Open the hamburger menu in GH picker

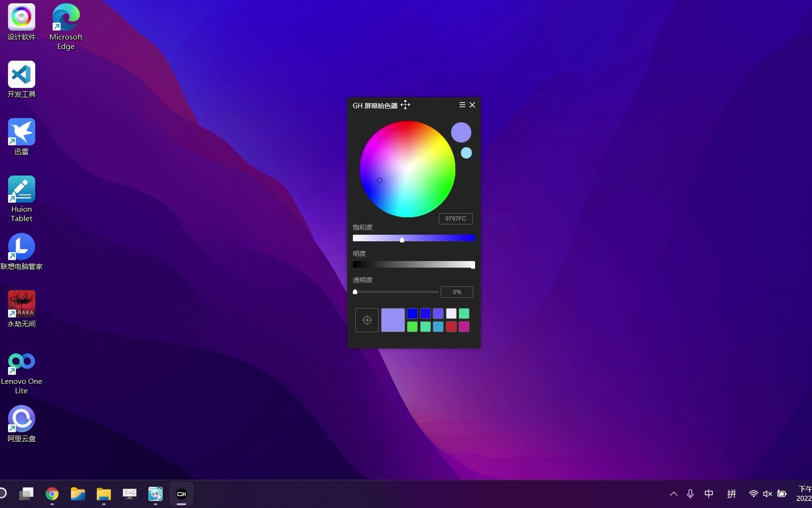click(x=462, y=105)
